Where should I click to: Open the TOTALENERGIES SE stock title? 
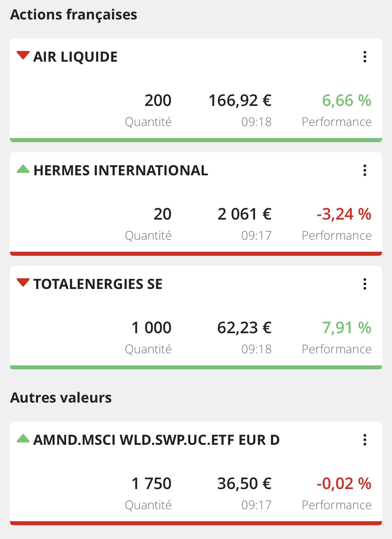coord(98,284)
